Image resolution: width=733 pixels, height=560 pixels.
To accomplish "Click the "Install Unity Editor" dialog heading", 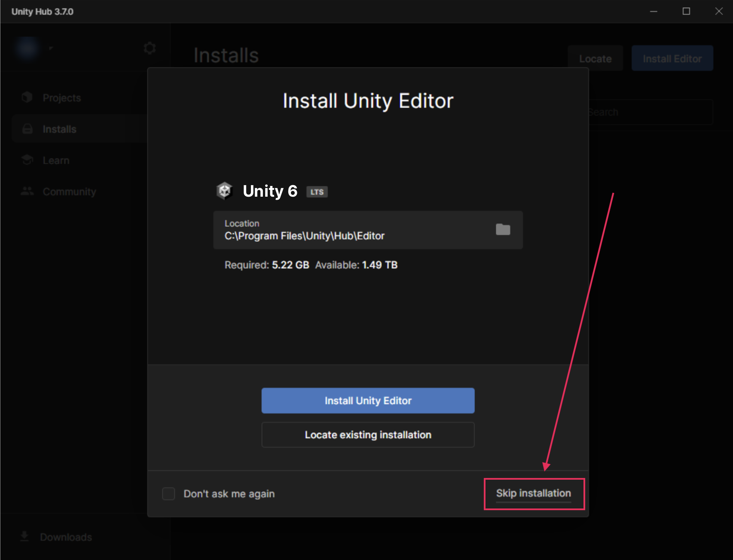I will (x=368, y=101).
